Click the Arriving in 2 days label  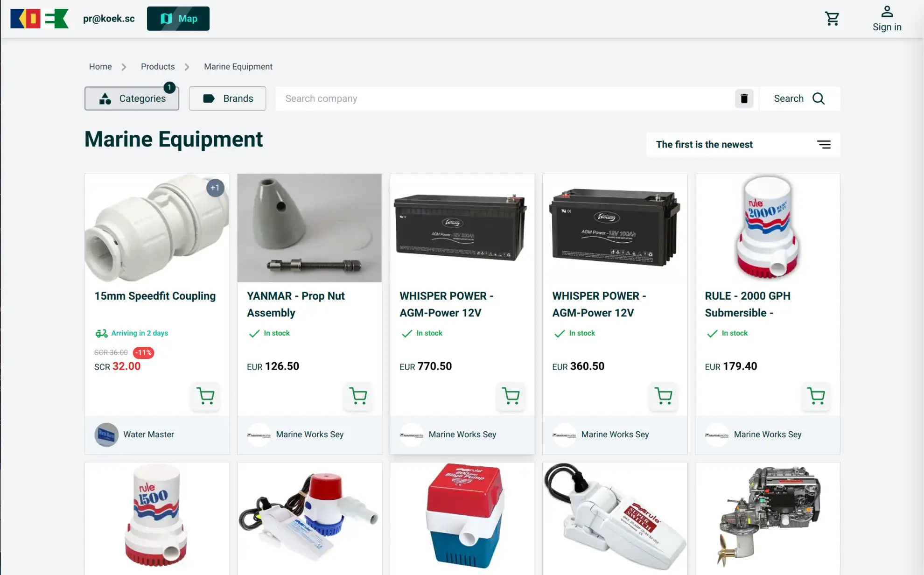coord(140,333)
